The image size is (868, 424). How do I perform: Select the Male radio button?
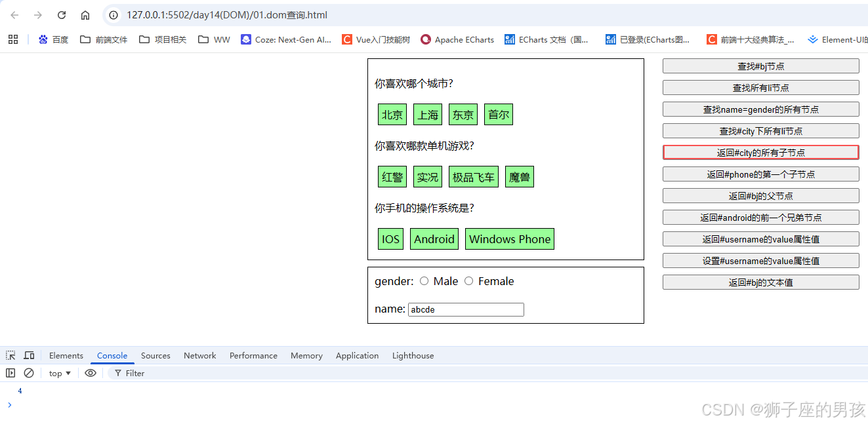424,281
